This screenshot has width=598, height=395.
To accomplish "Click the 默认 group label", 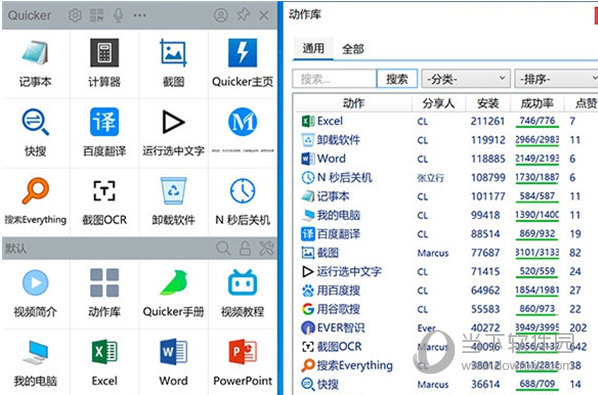I will click(x=16, y=249).
